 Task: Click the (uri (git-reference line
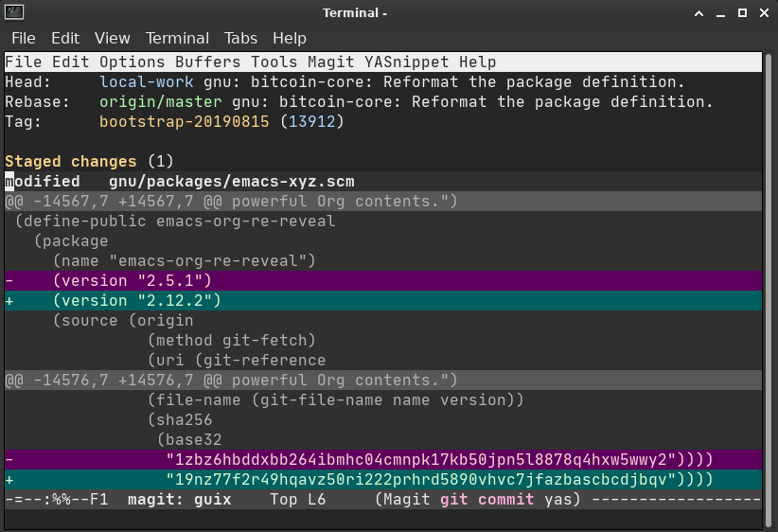coord(237,360)
